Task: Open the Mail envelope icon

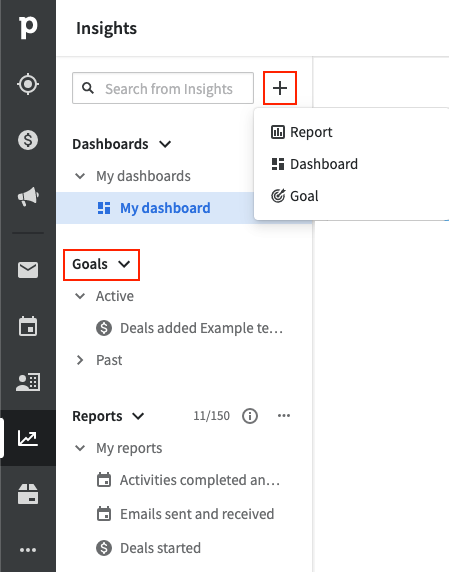Action: tap(28, 270)
